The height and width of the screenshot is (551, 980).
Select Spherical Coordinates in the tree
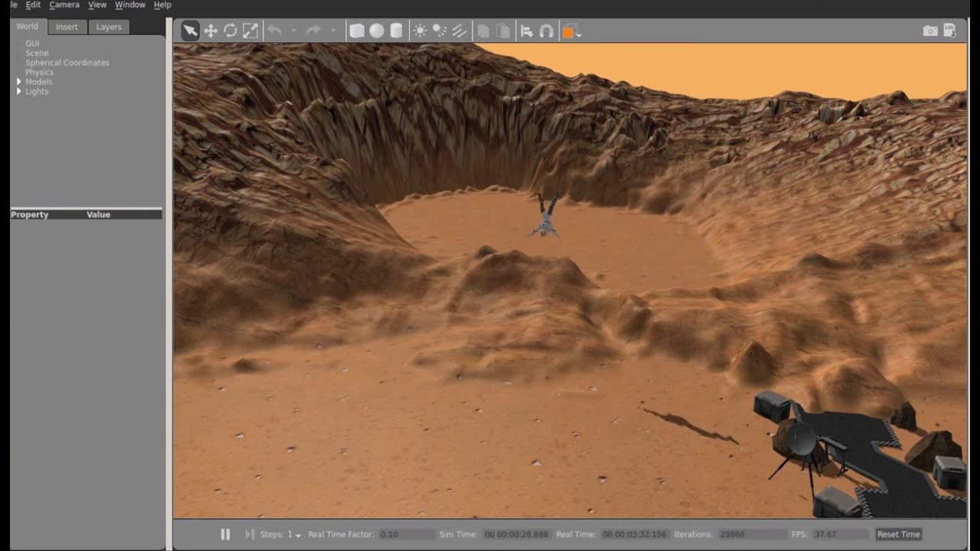coord(67,63)
